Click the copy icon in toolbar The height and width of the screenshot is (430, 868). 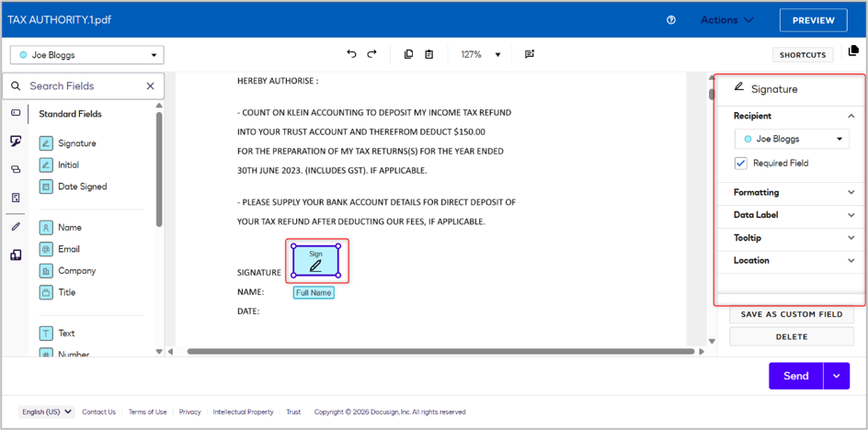(408, 54)
